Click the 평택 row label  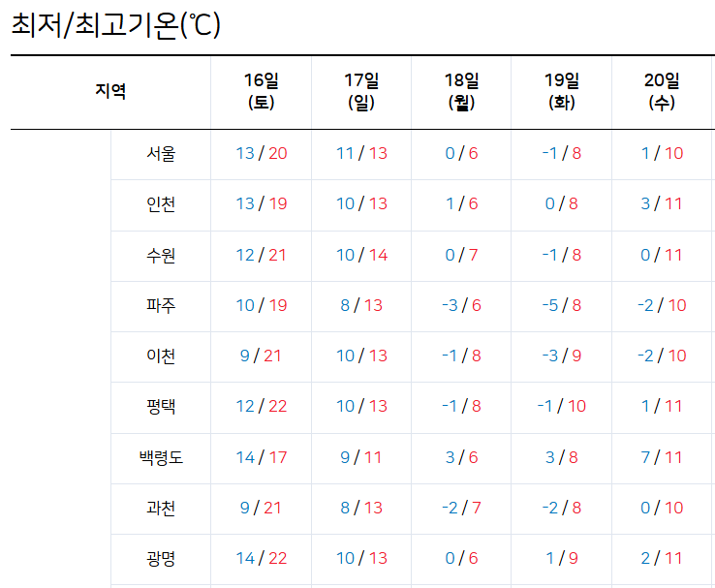pos(161,406)
